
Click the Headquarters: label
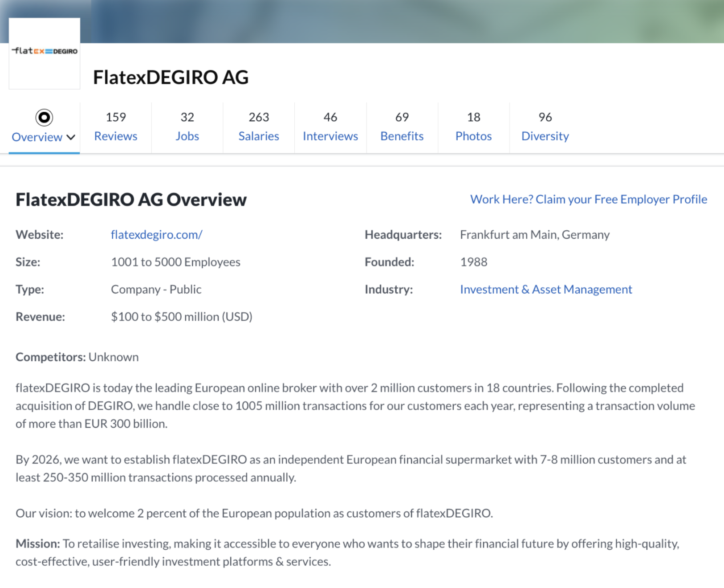[403, 235]
